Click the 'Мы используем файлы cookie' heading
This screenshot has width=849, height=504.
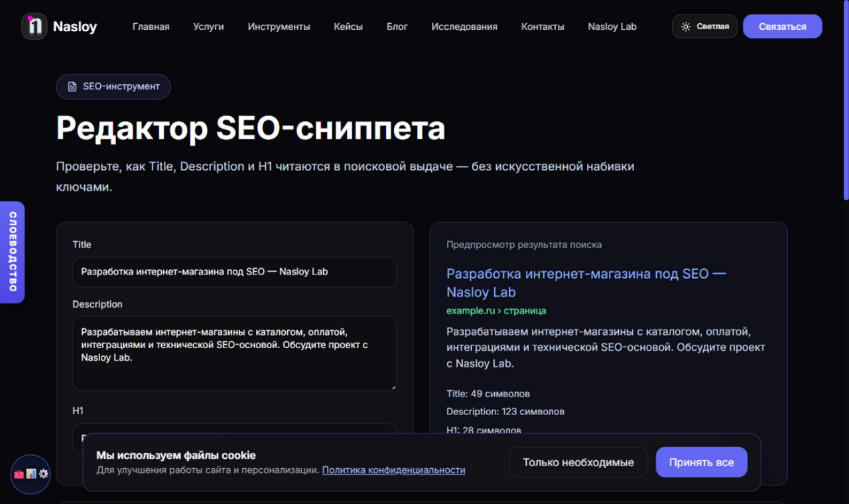pyautogui.click(x=176, y=456)
